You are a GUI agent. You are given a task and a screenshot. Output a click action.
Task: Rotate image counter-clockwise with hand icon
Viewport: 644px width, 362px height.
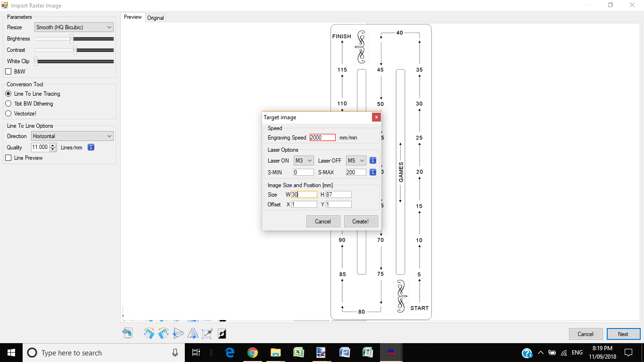(x=164, y=333)
